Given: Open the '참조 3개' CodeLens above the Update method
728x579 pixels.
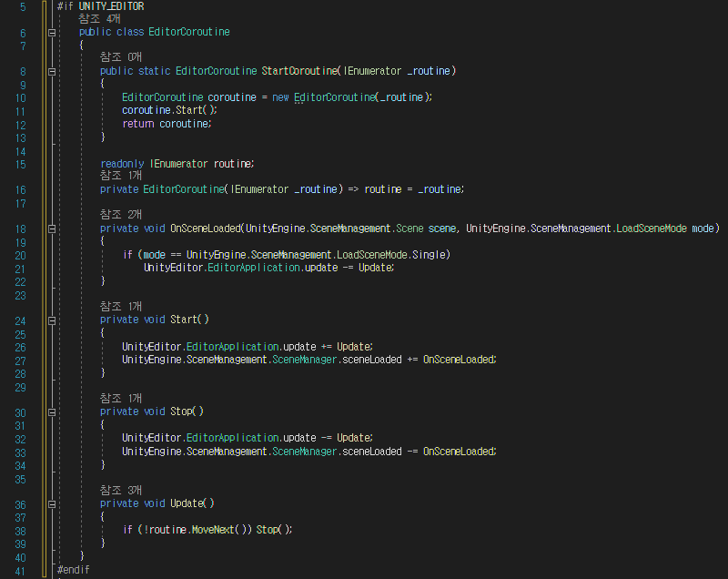Looking at the screenshot, I should point(121,491).
